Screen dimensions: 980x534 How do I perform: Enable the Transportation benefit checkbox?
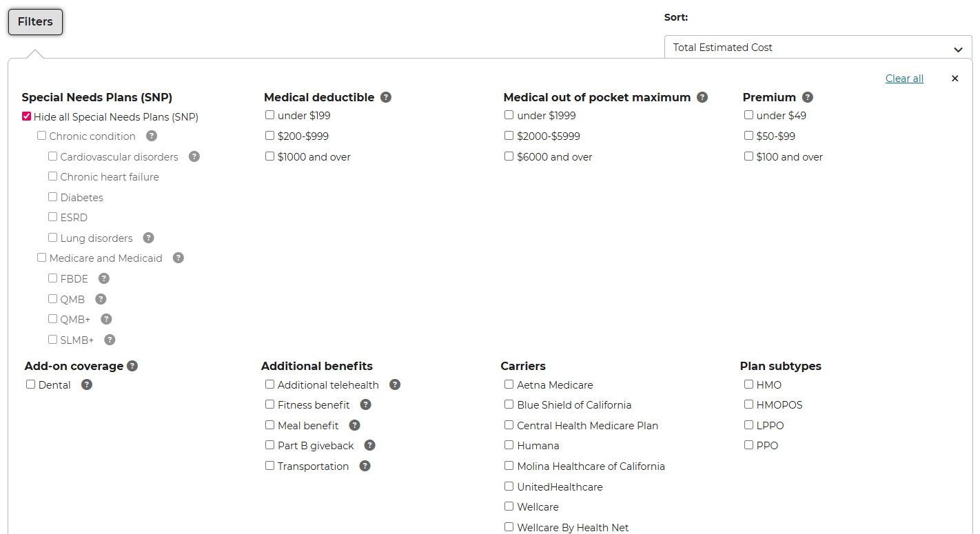[x=270, y=466]
